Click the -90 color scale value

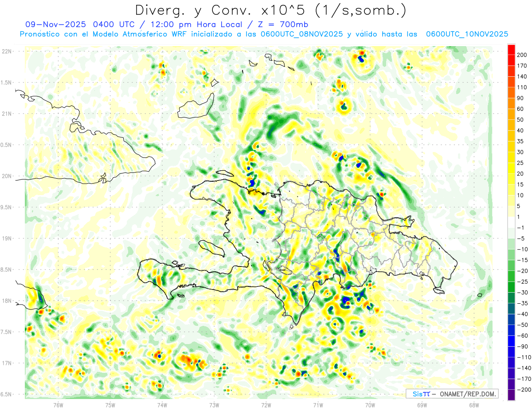[x=522, y=346]
